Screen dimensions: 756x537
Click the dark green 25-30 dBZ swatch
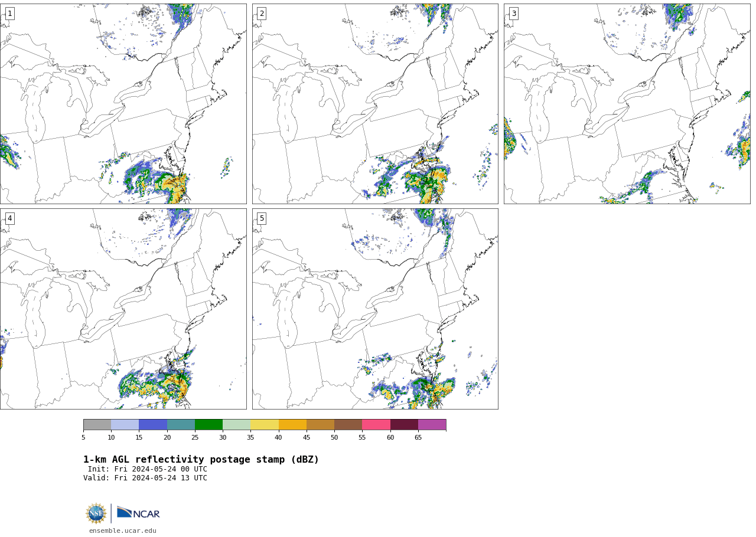click(208, 425)
